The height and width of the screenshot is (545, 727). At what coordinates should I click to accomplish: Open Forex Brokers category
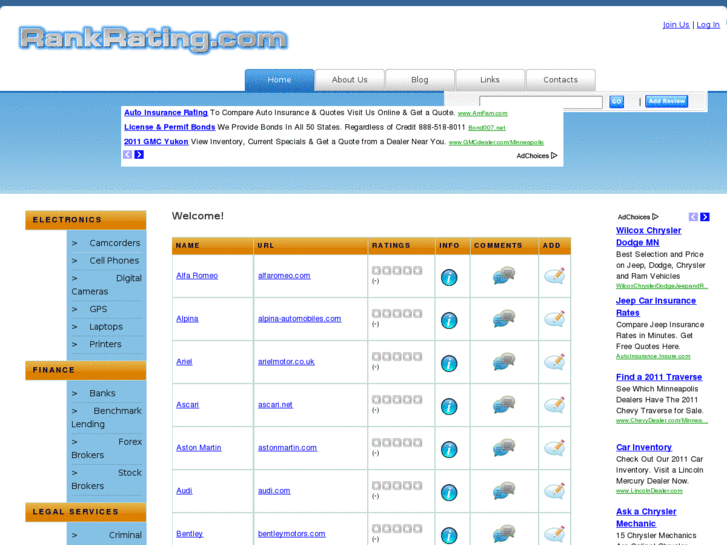[x=107, y=449]
